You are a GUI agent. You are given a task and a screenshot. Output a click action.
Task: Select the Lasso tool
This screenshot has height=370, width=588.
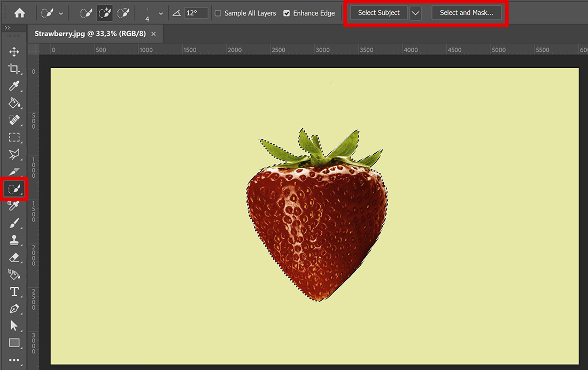click(14, 154)
